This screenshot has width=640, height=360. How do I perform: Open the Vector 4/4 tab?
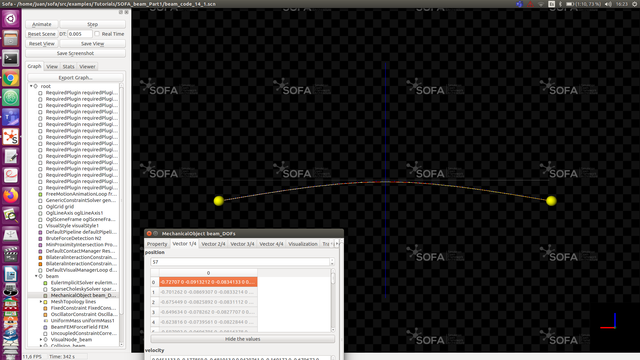pyautogui.click(x=271, y=244)
